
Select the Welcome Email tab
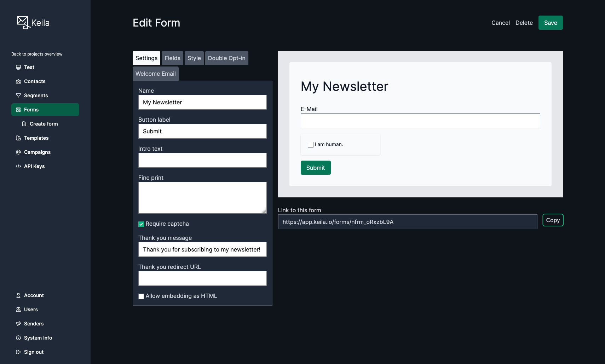coord(155,74)
